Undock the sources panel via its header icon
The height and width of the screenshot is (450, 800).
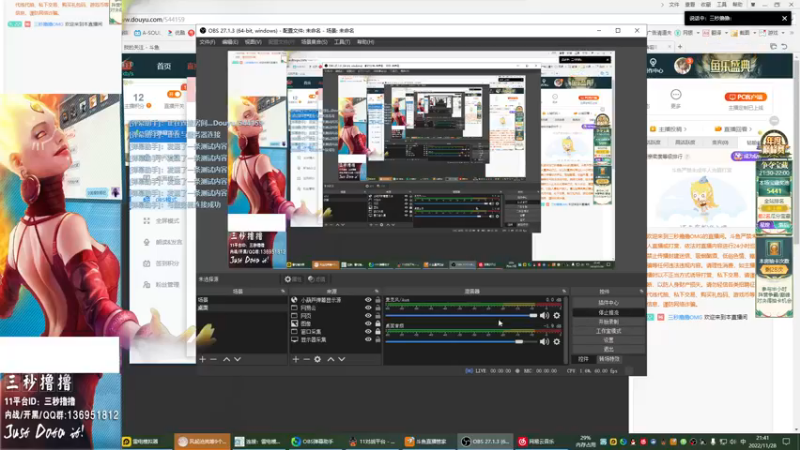pyautogui.click(x=377, y=291)
